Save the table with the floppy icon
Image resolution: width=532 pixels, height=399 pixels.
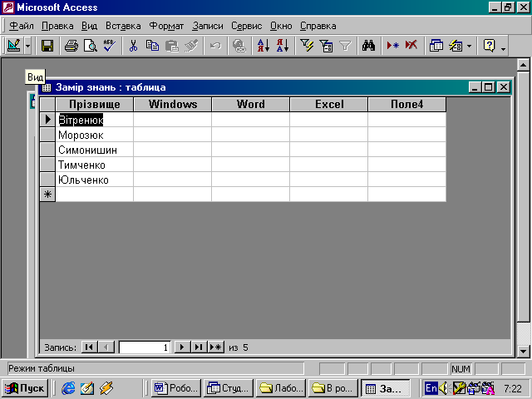[47, 46]
